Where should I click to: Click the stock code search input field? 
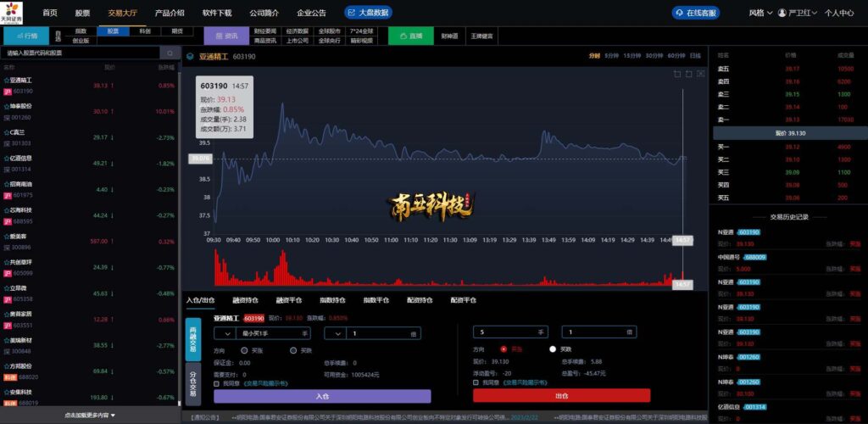(x=81, y=53)
